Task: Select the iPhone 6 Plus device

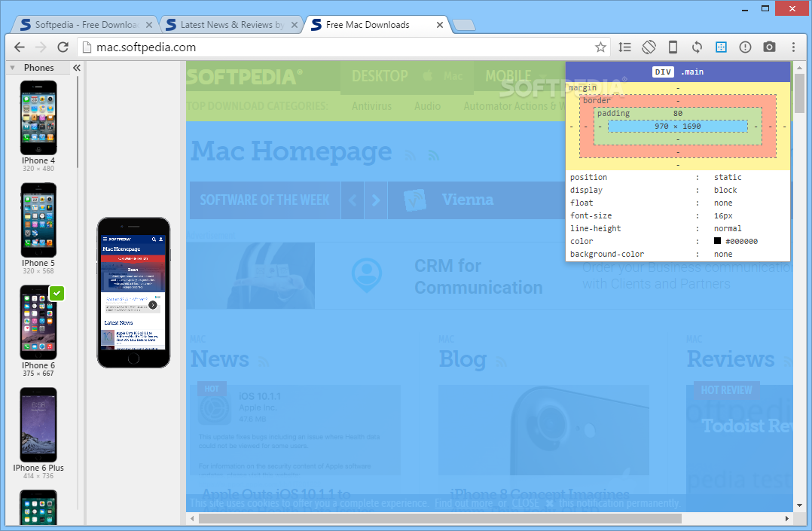Action: 38,433
